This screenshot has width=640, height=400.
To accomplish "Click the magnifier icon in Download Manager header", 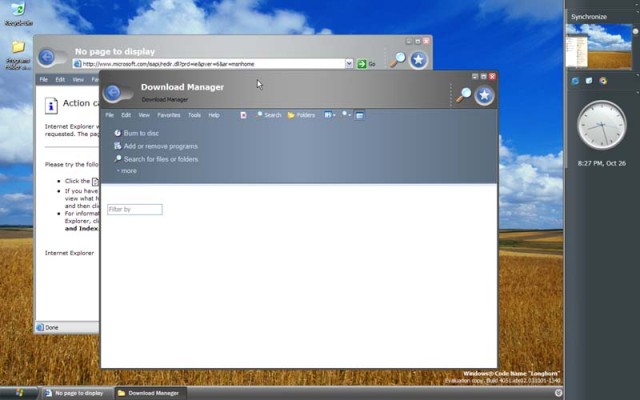I will [463, 95].
